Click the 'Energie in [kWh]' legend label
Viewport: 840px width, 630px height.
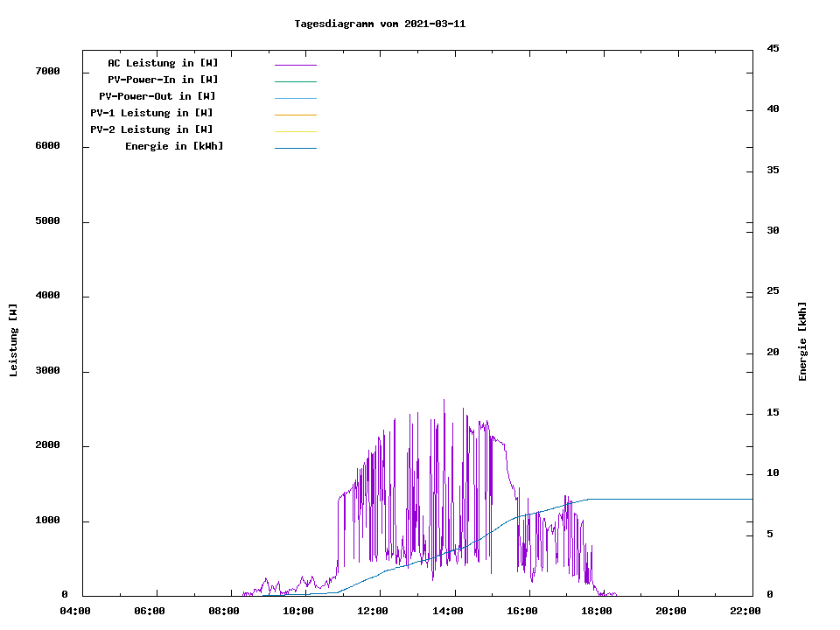(174, 146)
